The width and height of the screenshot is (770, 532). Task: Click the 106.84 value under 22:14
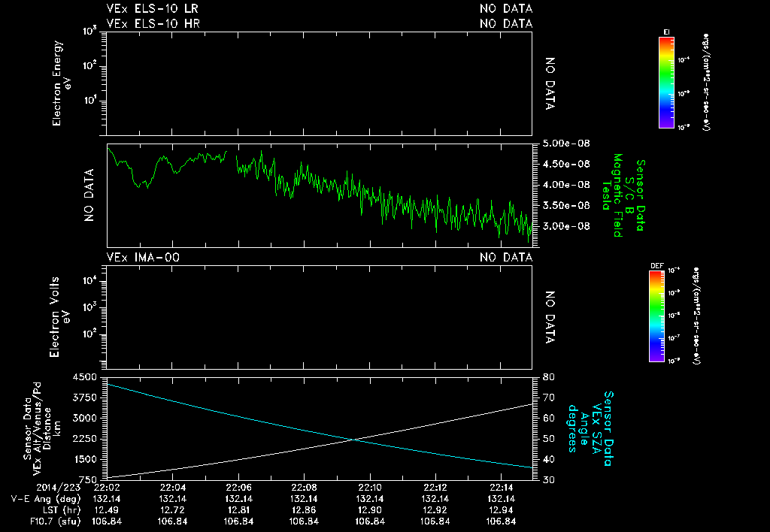coord(501,521)
